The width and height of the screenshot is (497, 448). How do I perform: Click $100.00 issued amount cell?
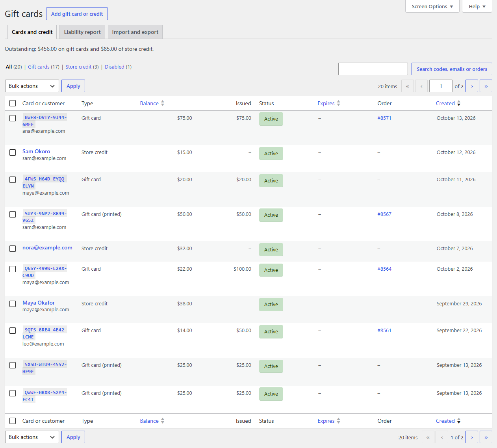coord(242,269)
